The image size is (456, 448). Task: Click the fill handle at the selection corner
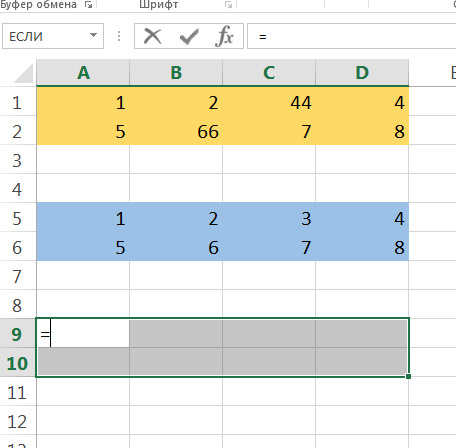408,376
